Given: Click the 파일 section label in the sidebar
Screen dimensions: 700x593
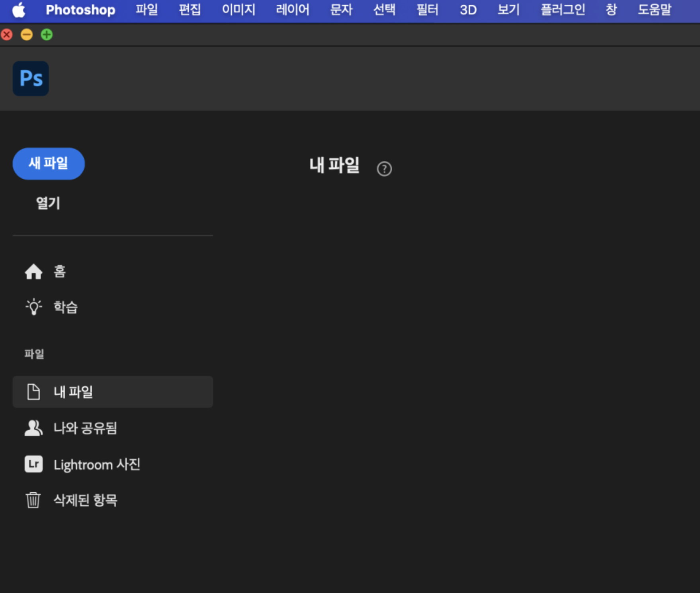Looking at the screenshot, I should 34,354.
